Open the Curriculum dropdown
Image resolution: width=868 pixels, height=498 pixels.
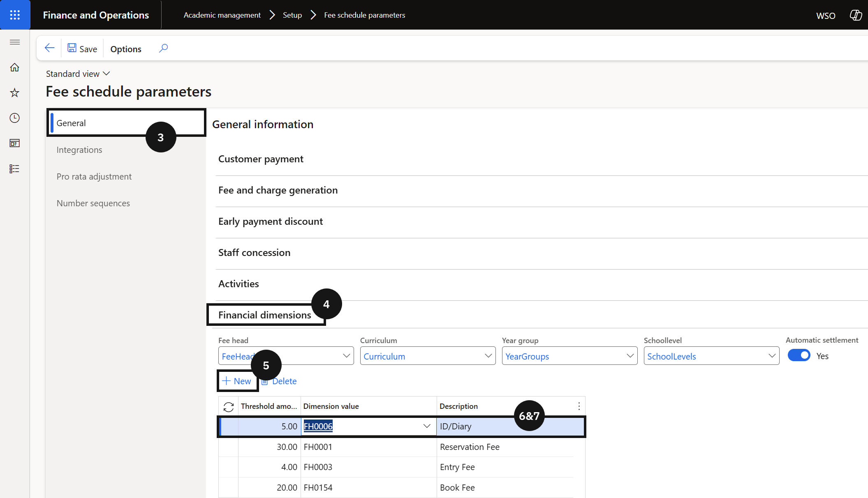click(x=488, y=356)
